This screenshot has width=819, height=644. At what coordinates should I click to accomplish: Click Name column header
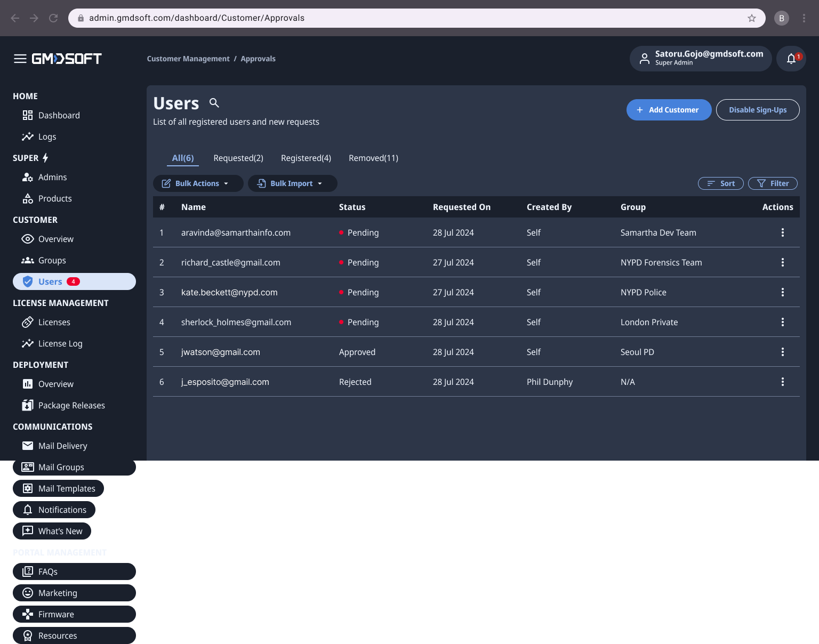click(x=194, y=207)
